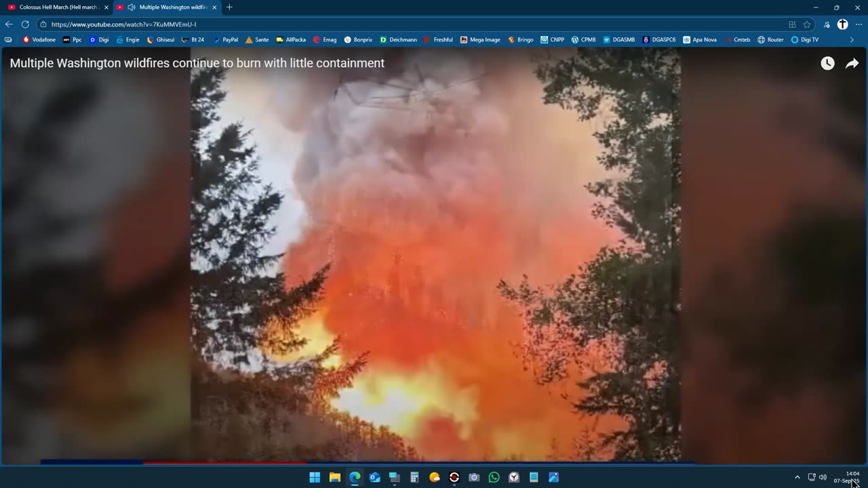Open the Vodafone bookmark
The width and height of the screenshot is (868, 488).
[39, 40]
